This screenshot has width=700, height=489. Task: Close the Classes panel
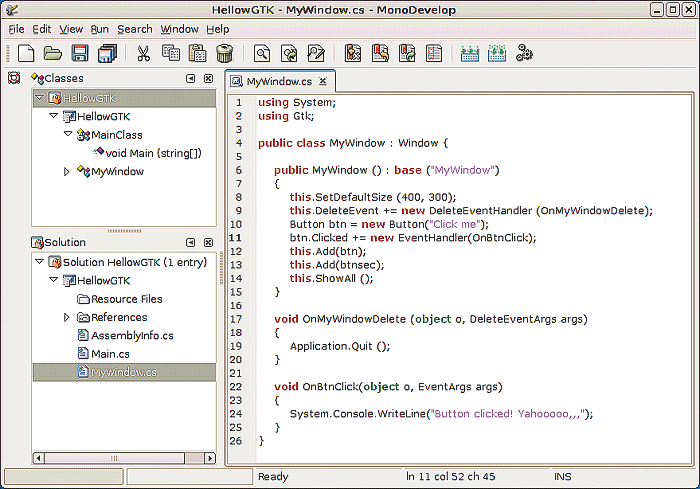pos(208,79)
